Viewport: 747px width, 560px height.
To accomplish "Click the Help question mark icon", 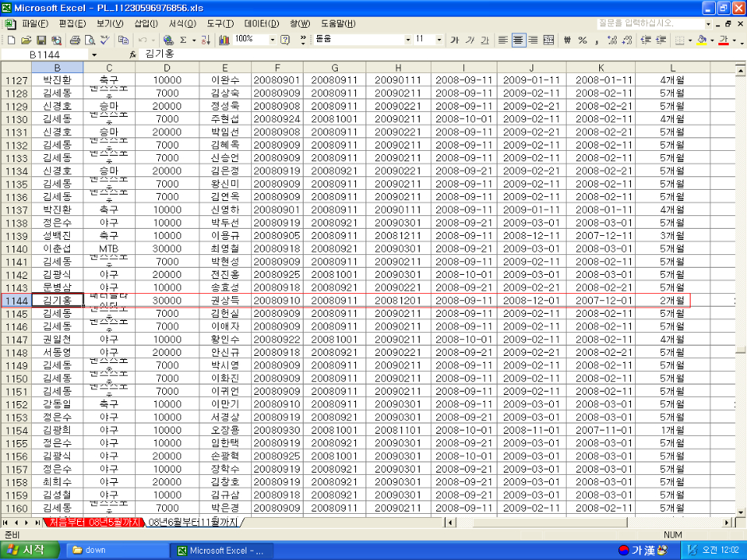I will tap(284, 40).
